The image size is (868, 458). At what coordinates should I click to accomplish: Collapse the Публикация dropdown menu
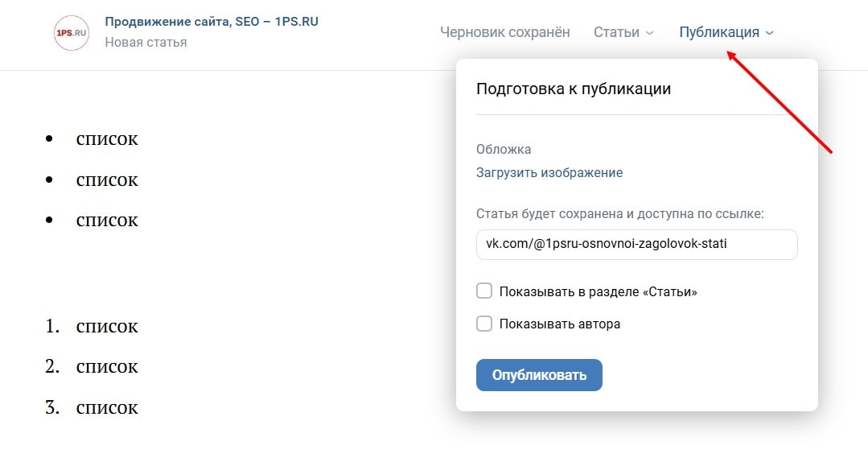pyautogui.click(x=726, y=32)
